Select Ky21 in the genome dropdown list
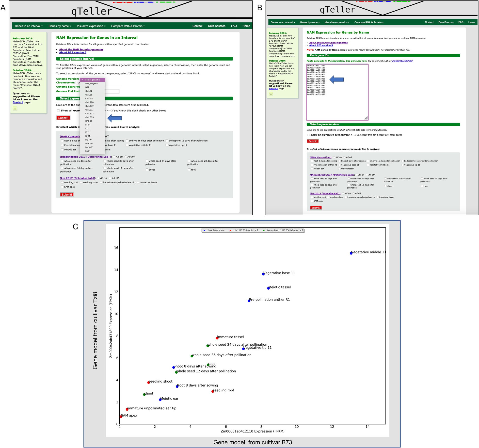This screenshot has width=479, height=448. pyautogui.click(x=93, y=136)
